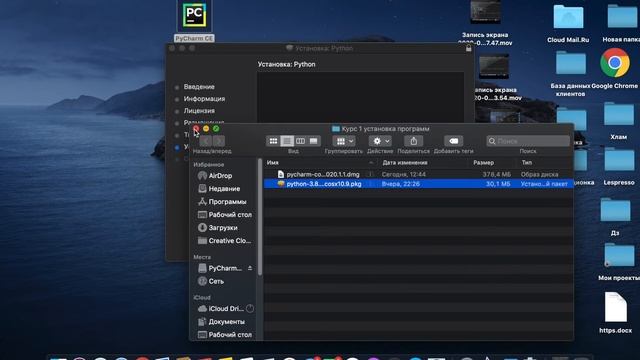The width and height of the screenshot is (640, 360).
Task: Select PyCharm volume in sidebar
Action: [220, 268]
